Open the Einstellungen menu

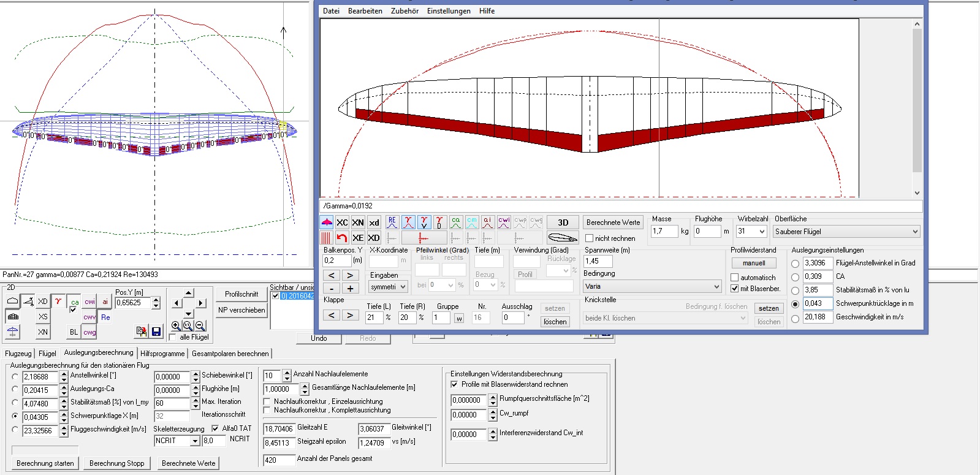[x=449, y=11]
